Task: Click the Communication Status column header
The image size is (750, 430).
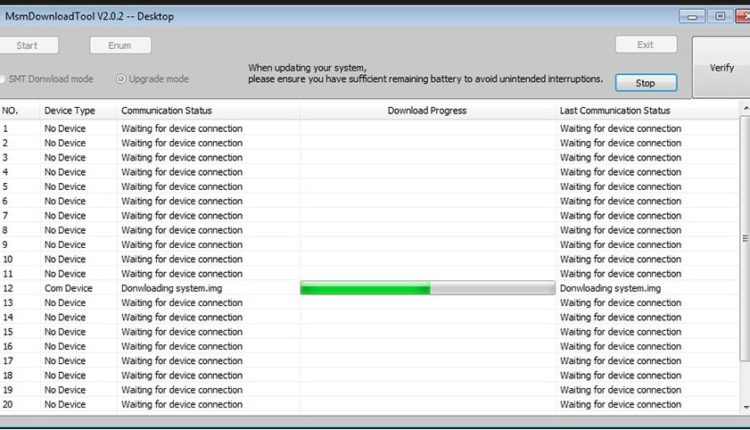Action: tap(166, 111)
